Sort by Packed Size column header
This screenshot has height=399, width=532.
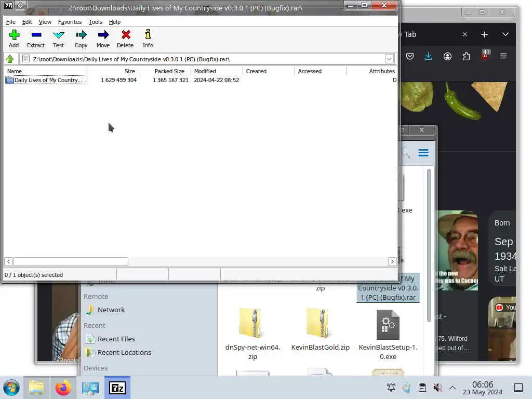coord(165,71)
